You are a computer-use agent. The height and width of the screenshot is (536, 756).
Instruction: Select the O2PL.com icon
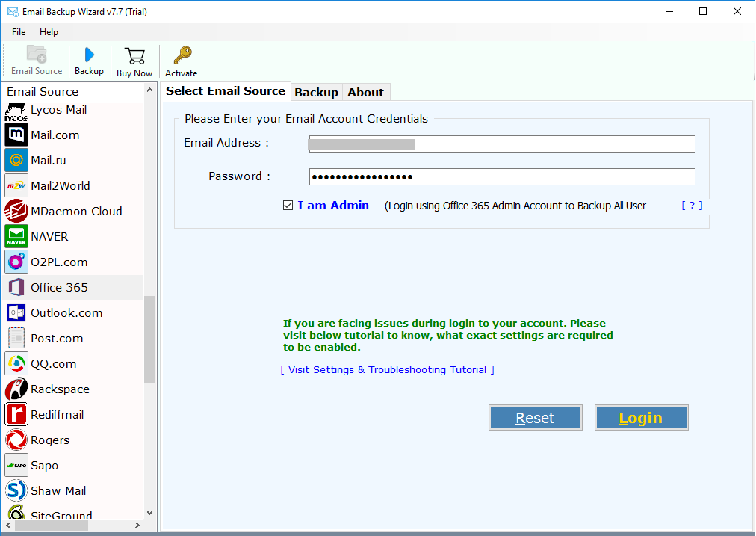[x=16, y=262]
